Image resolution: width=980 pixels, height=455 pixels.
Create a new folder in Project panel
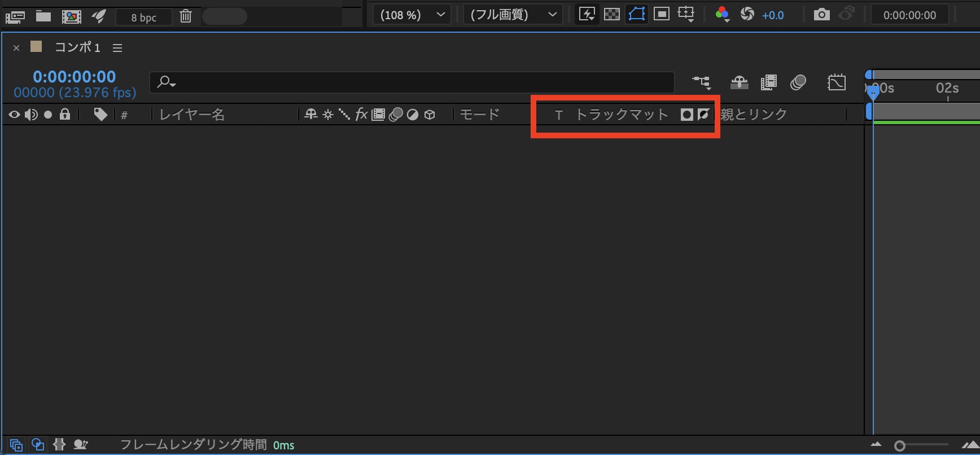click(x=43, y=16)
